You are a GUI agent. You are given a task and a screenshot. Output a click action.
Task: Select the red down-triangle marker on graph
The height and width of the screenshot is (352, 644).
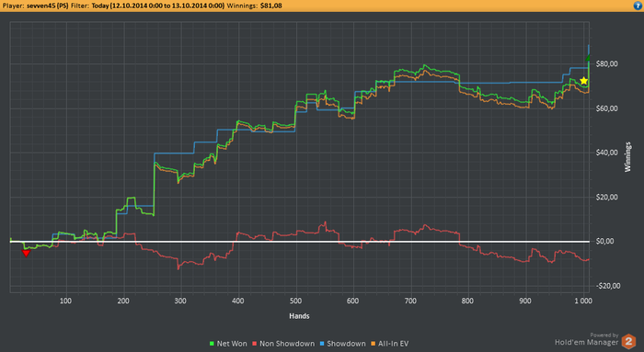tap(26, 253)
